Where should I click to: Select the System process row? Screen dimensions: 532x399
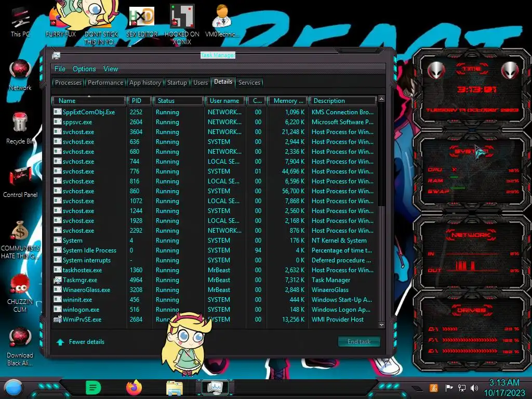215,240
